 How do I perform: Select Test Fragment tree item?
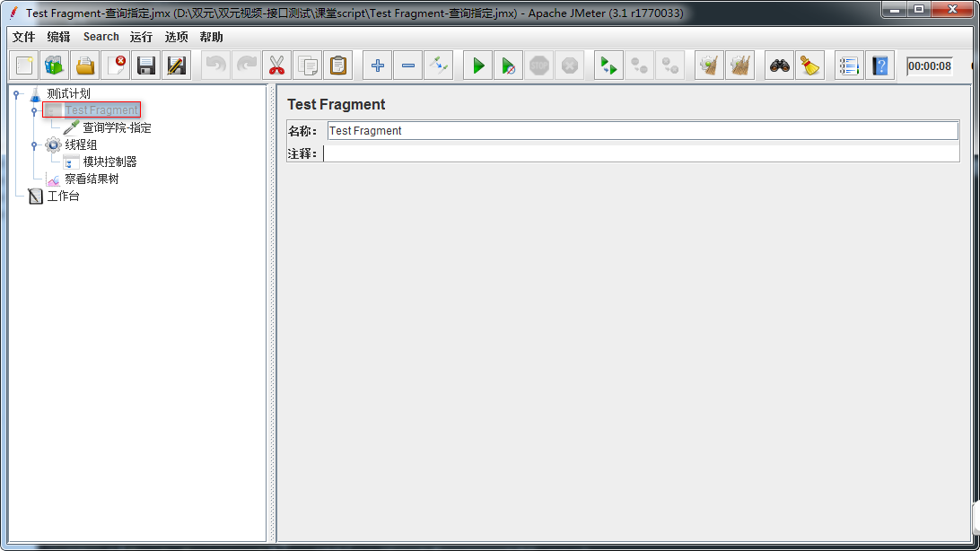(x=101, y=110)
